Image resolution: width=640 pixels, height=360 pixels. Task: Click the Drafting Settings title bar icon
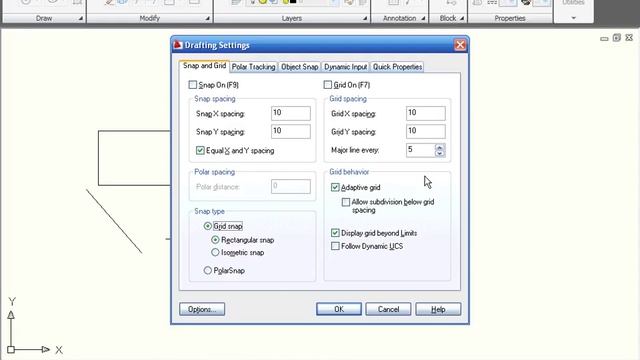point(177,45)
